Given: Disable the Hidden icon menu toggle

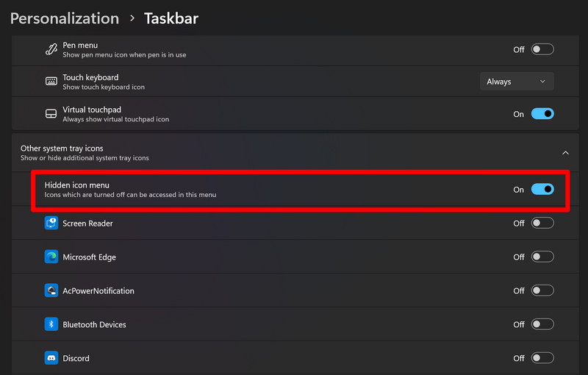Looking at the screenshot, I should click(x=542, y=189).
